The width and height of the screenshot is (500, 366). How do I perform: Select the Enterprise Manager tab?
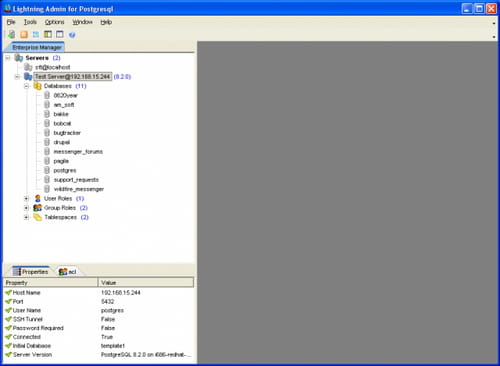pyautogui.click(x=37, y=47)
